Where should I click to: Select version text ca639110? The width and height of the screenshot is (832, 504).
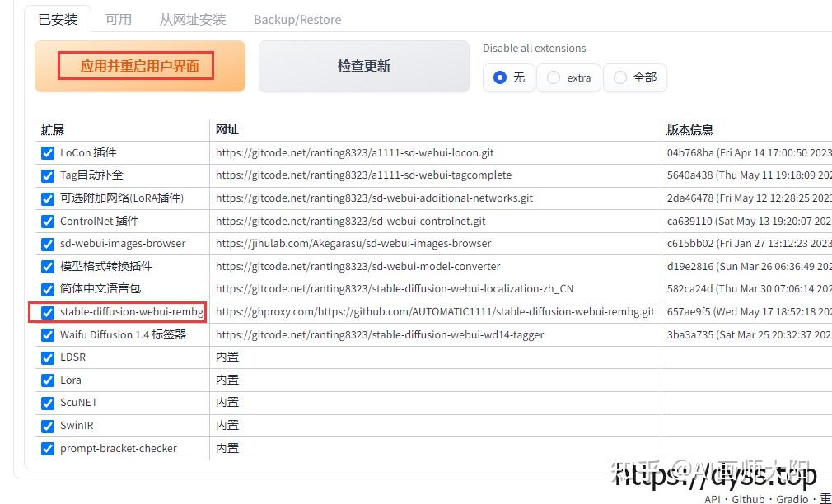[689, 221]
